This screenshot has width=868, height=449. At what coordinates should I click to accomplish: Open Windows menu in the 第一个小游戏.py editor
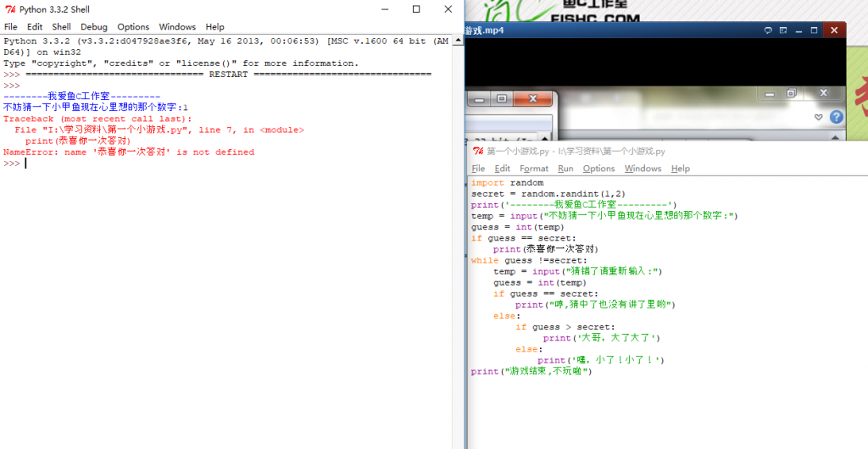[643, 169]
